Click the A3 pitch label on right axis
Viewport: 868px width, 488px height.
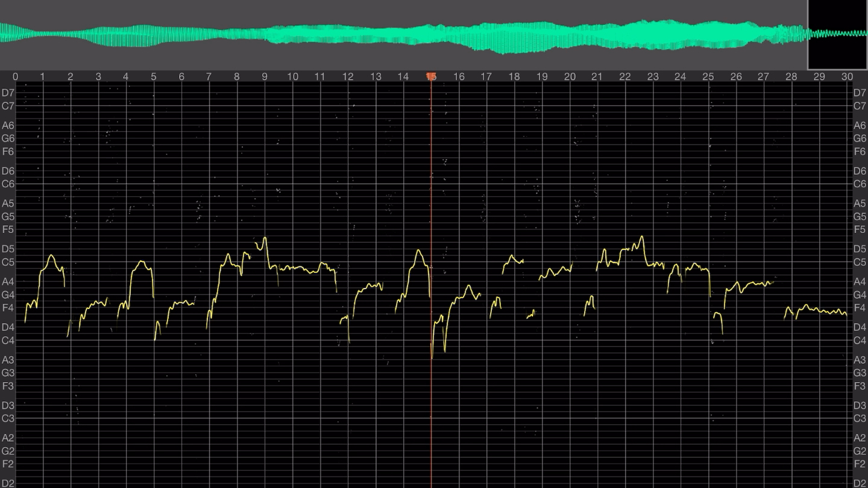(x=860, y=360)
